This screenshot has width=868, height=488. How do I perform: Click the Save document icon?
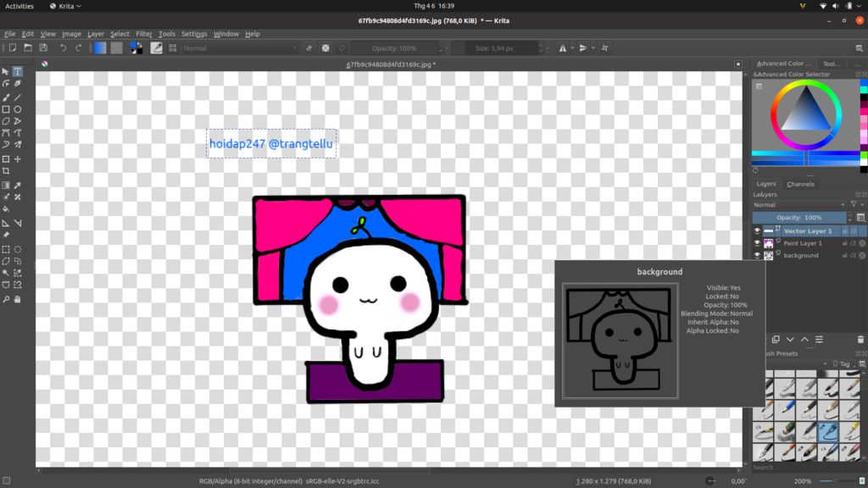[x=43, y=48]
